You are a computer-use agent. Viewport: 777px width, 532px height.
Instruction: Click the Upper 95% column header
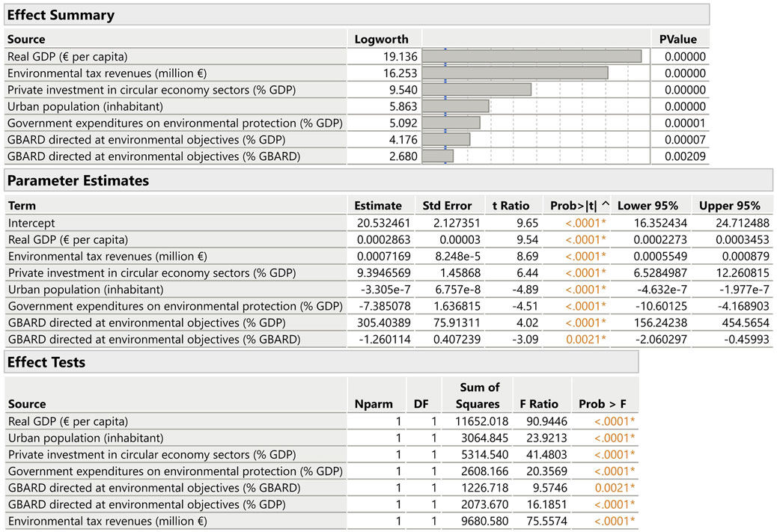pos(729,206)
